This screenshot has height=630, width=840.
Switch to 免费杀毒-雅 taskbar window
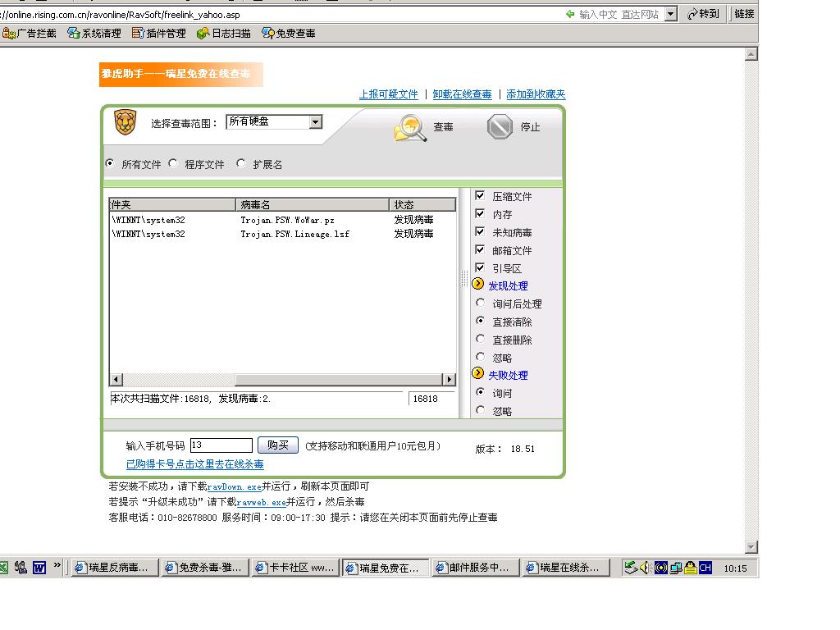[x=206, y=568]
